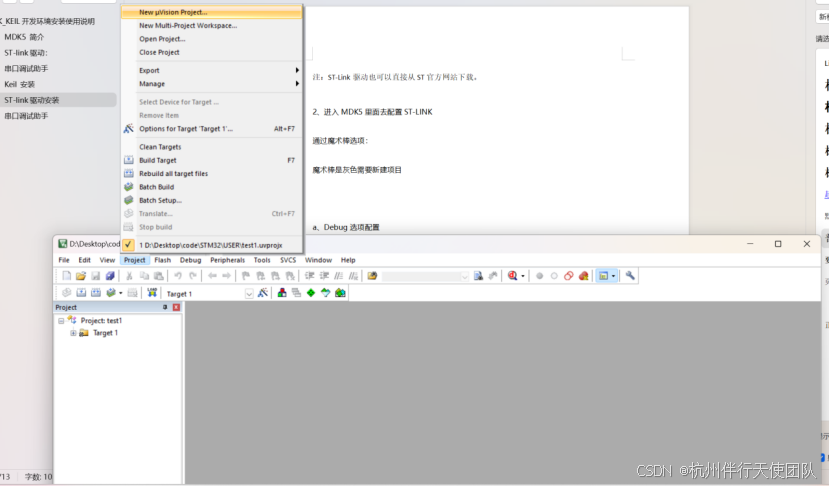This screenshot has width=829, height=487.
Task: Open the Flash menu in menu bar
Action: coord(162,260)
